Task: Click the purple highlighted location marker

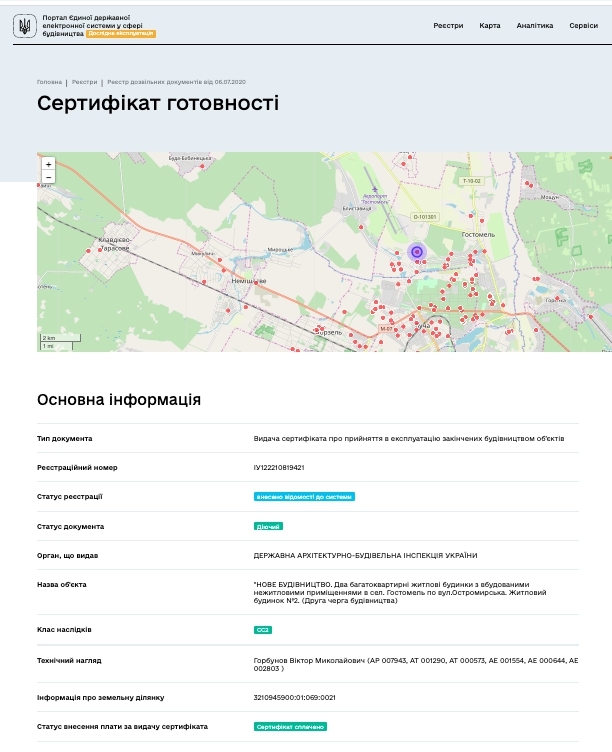Action: 417,252
